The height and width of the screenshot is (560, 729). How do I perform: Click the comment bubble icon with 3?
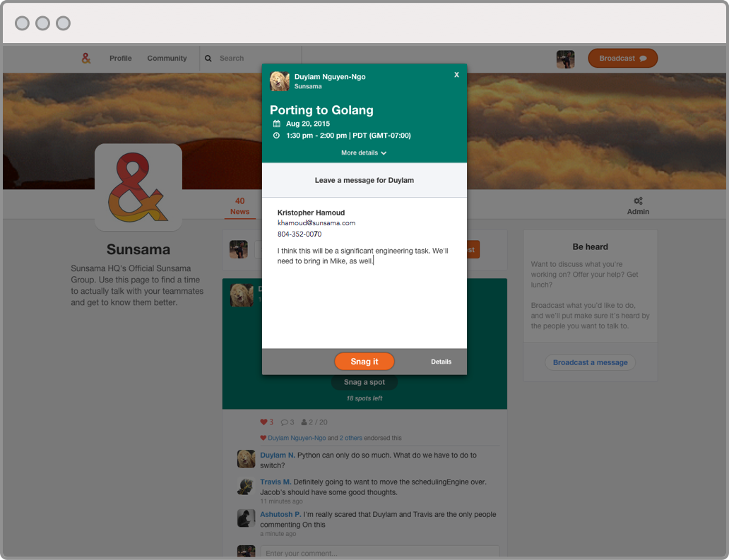pos(284,422)
